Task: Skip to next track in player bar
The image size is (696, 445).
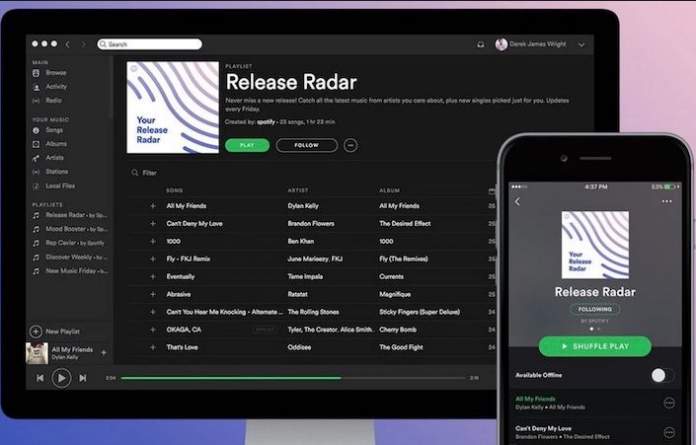Action: [82, 378]
